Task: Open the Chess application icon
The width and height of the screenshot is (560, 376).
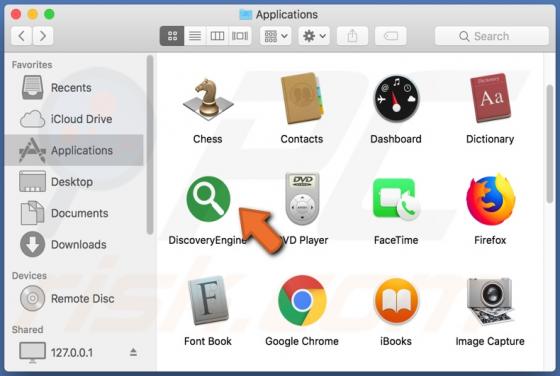Action: tap(208, 99)
